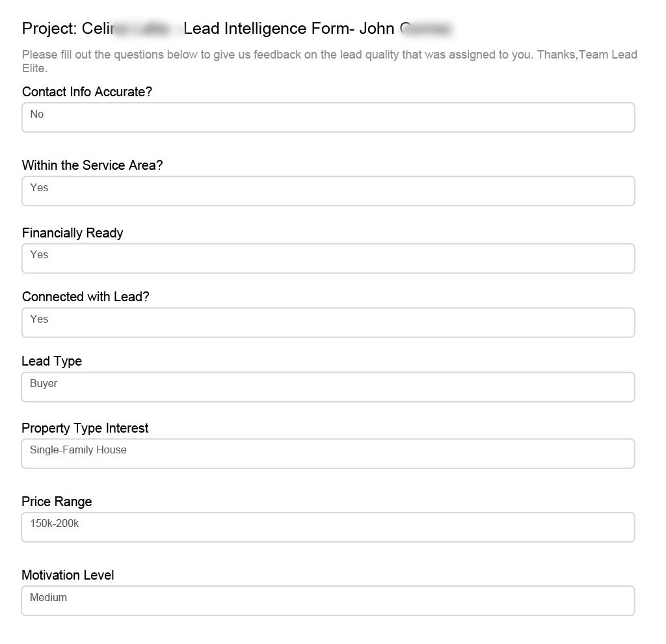Click the Contact Info Accurate answer field
The image size is (666, 644).
[328, 118]
